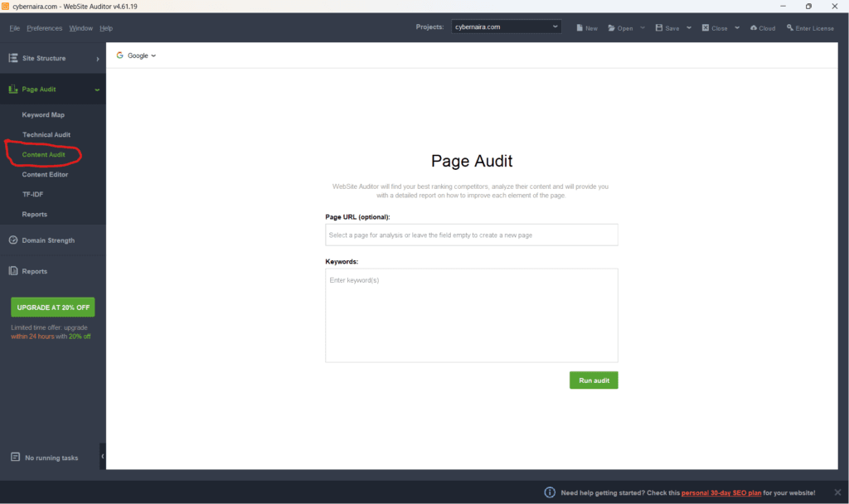
Task: Click the Save project icon
Action: [x=659, y=27]
